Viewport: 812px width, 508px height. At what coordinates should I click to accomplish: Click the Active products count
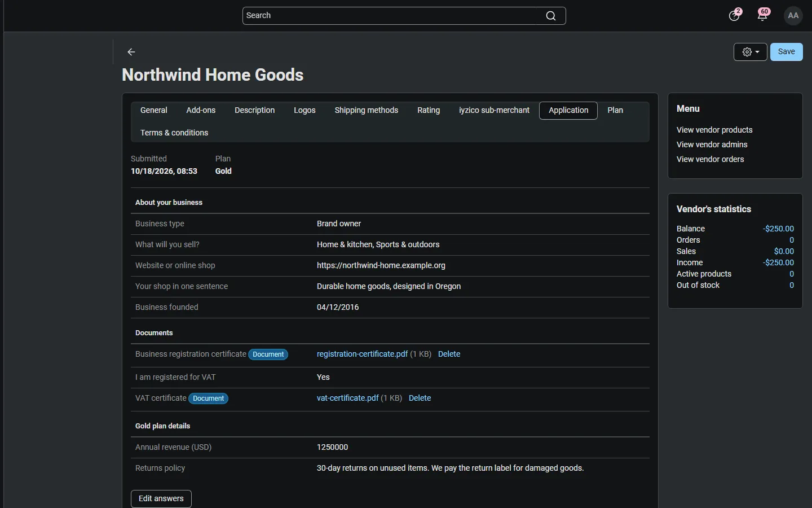coord(792,274)
